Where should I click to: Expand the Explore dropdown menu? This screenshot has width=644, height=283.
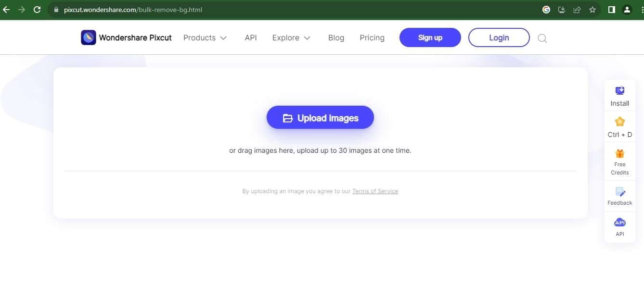click(x=291, y=38)
